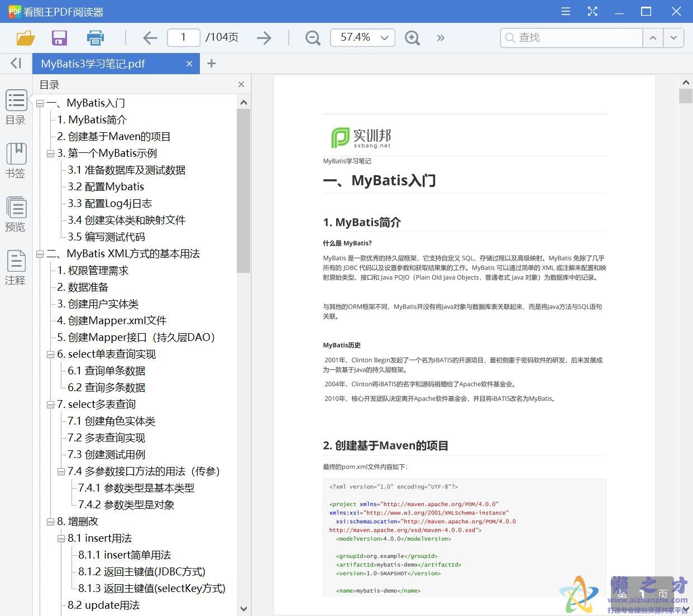The height and width of the screenshot is (616, 693).
Task: Collapse the 6. select单表查询实现 node
Action: (51, 354)
